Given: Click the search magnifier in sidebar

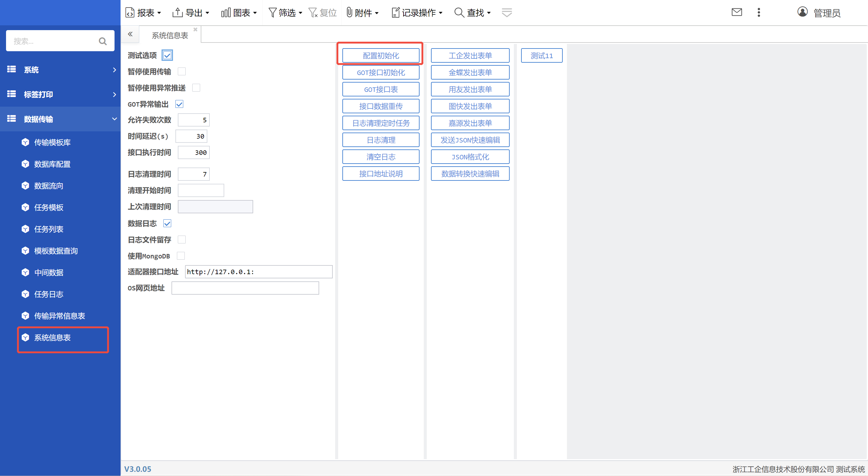Looking at the screenshot, I should [x=102, y=41].
